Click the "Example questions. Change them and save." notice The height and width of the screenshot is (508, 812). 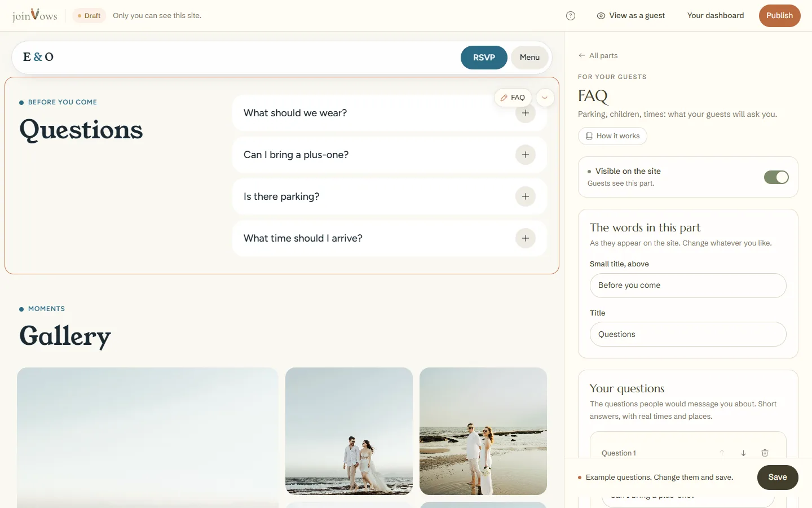coord(660,478)
